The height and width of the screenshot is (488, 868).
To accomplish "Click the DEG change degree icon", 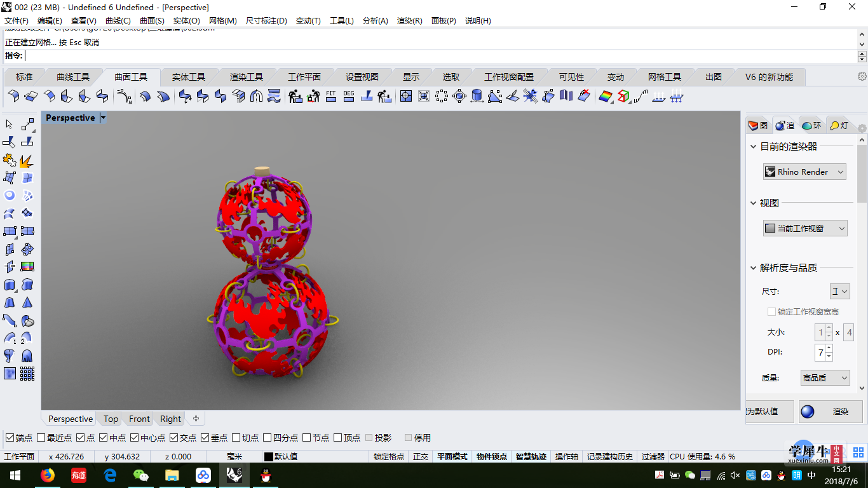I will click(349, 96).
